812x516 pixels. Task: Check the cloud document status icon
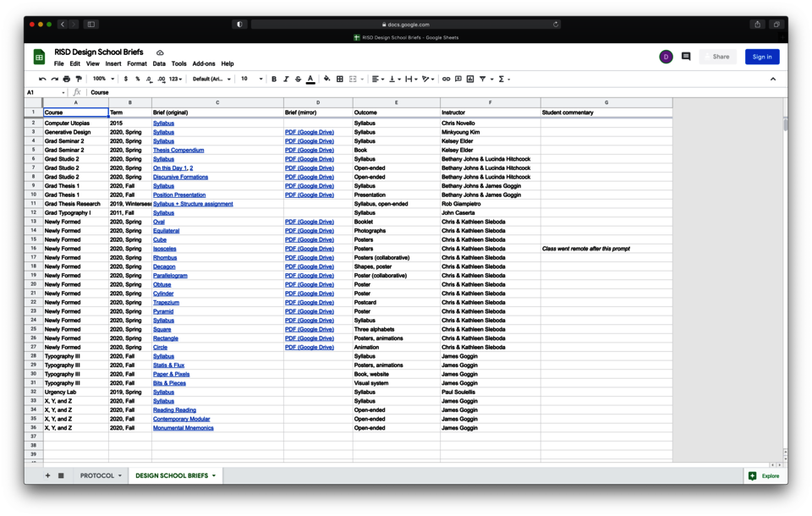tap(160, 52)
